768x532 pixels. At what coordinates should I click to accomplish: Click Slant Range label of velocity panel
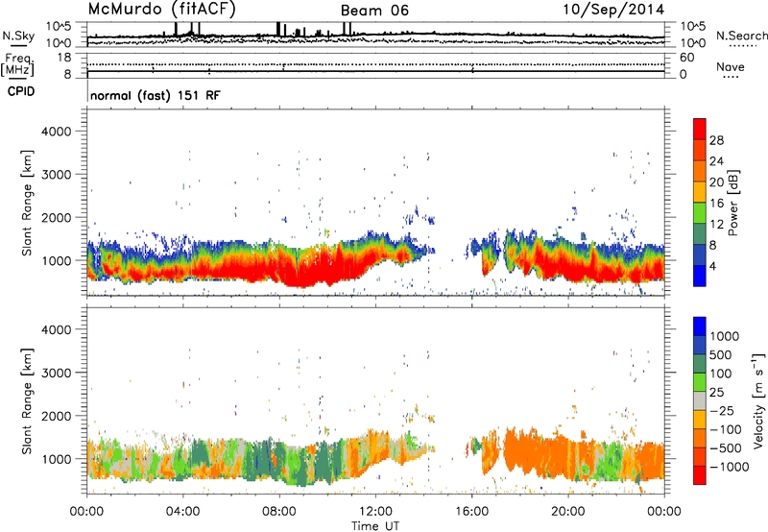[x=27, y=401]
